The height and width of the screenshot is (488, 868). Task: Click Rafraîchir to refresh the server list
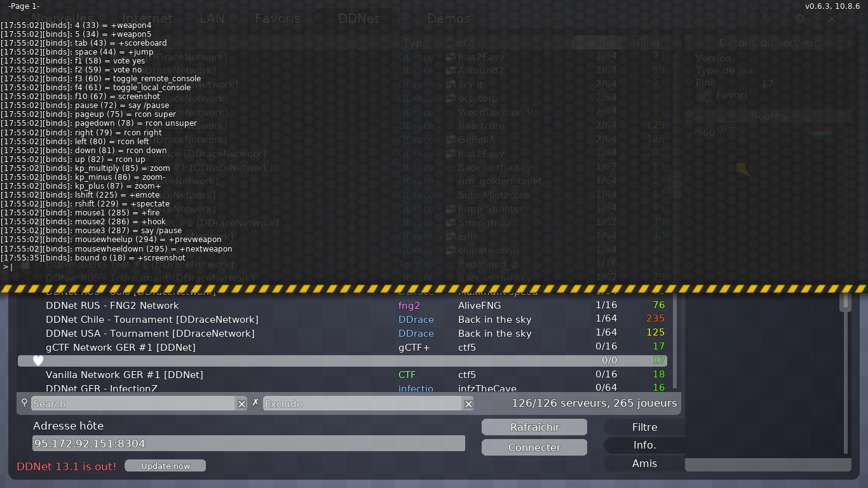pos(534,426)
